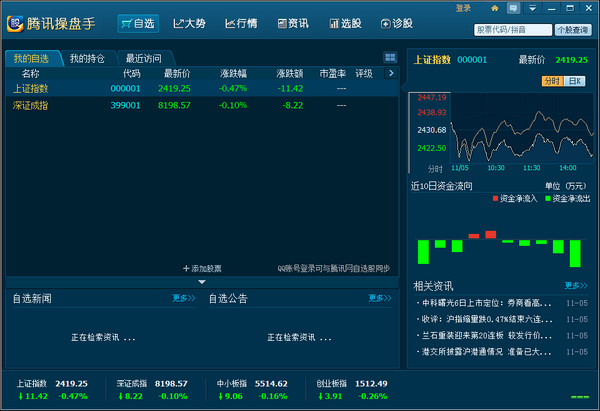
Task: Click the 上证指数 title in right panel
Action: [432, 60]
